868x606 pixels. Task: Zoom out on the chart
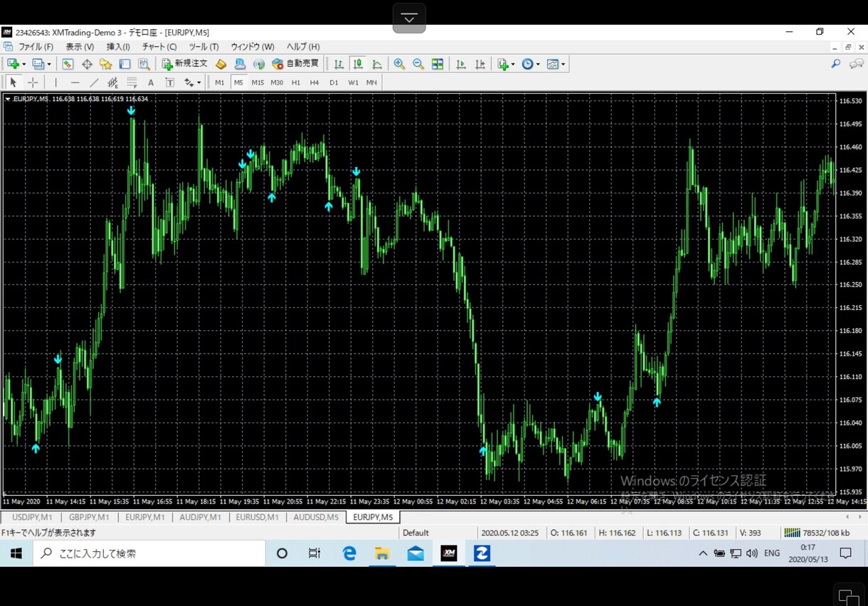418,64
